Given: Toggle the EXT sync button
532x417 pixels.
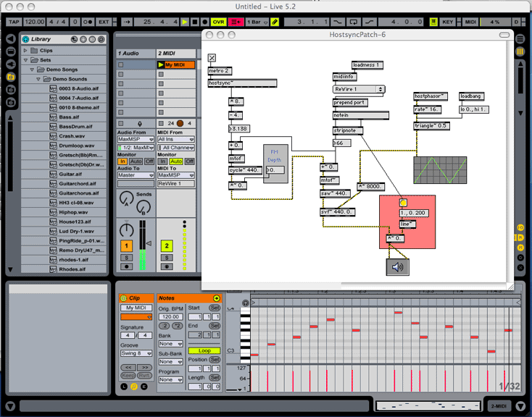Looking at the screenshot, I should coord(104,22).
